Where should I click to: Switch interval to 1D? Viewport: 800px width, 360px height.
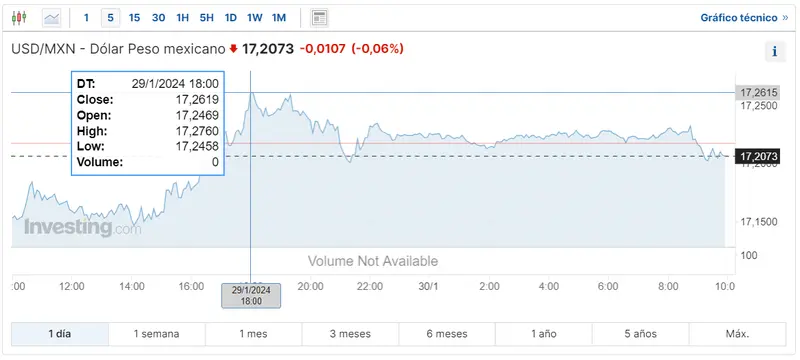point(231,18)
